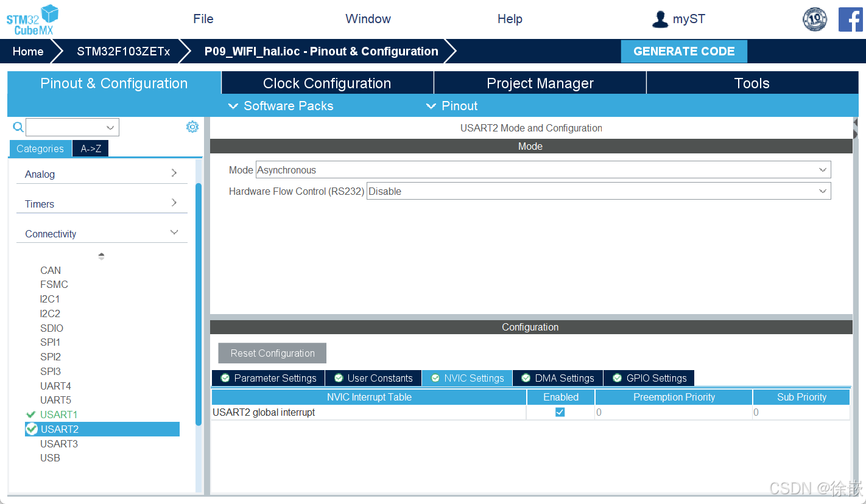Screen dimensions: 866x504
Task: Click the GENERATE CODE button
Action: click(684, 51)
